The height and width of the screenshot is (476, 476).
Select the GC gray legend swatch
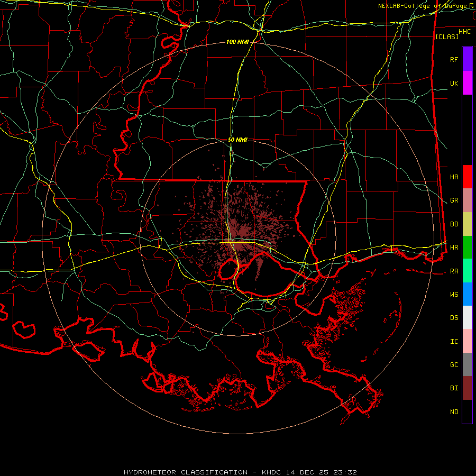tap(467, 364)
